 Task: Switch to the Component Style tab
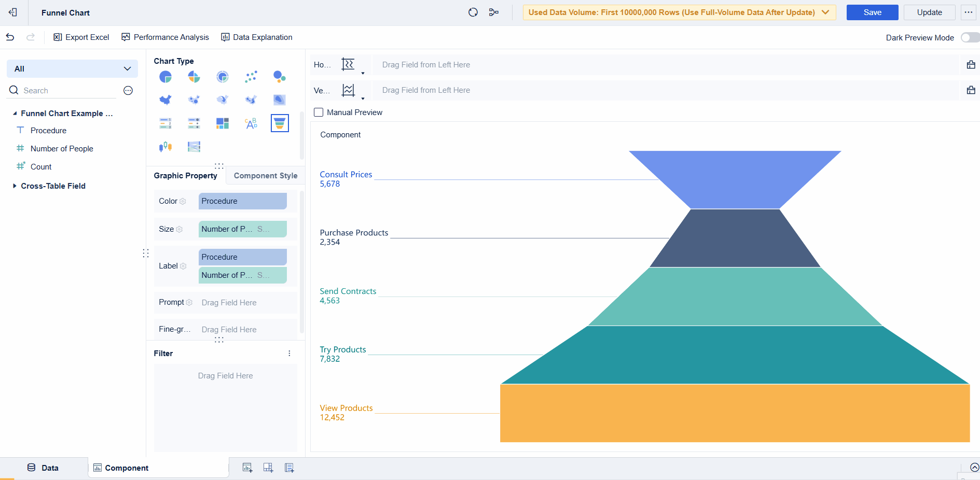point(265,175)
